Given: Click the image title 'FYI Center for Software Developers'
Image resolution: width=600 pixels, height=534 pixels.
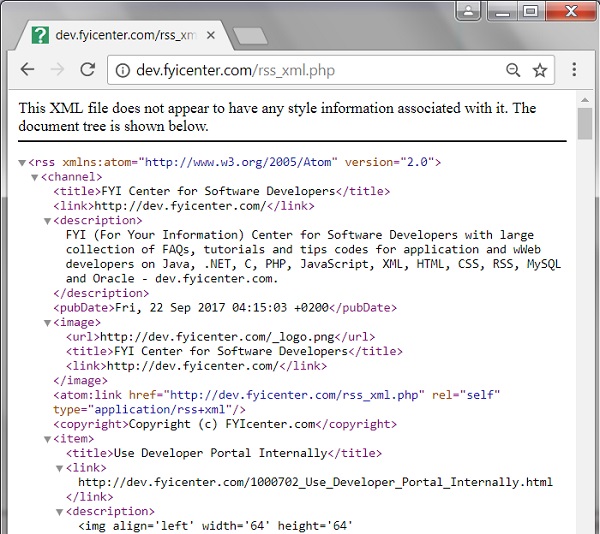Looking at the screenshot, I should pos(230,352).
